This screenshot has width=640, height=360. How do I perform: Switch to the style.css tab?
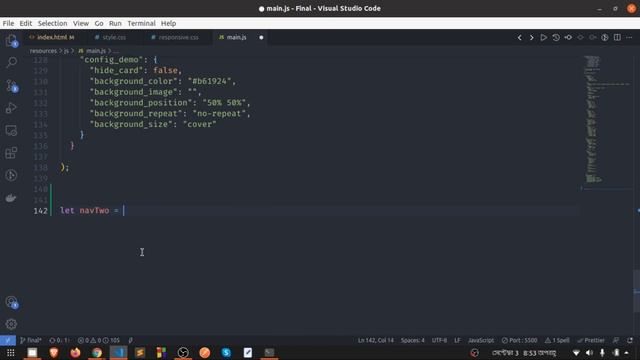114,37
